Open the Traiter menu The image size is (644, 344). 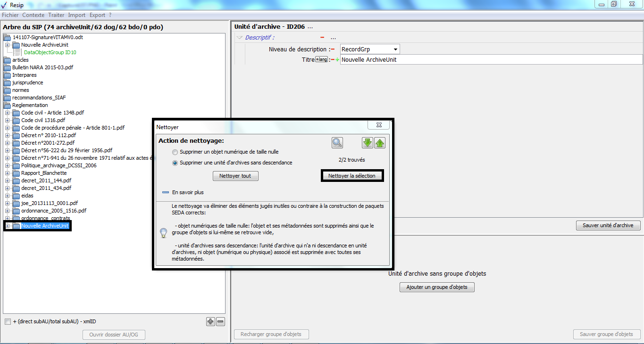point(56,15)
